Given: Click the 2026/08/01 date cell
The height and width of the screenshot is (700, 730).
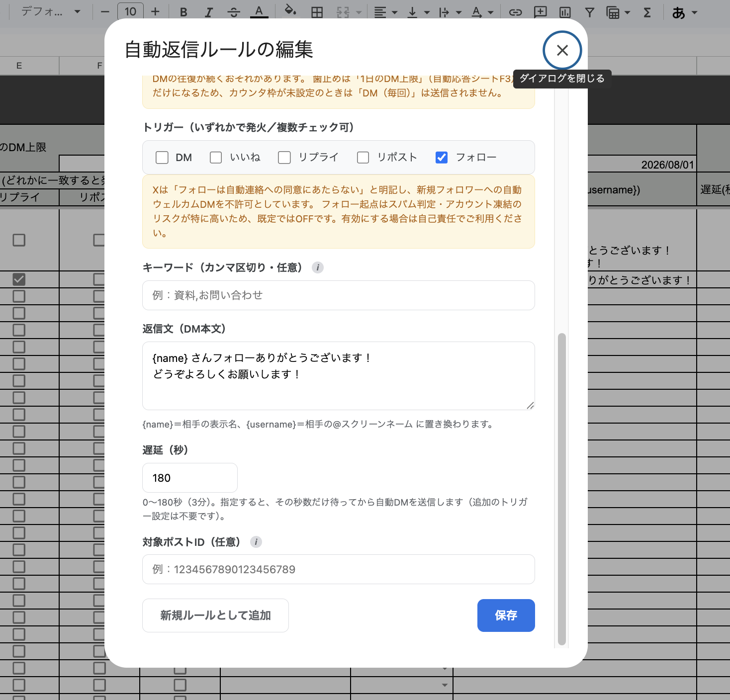Looking at the screenshot, I should tap(642, 165).
